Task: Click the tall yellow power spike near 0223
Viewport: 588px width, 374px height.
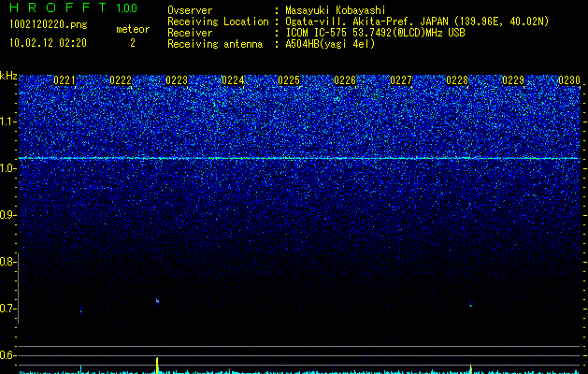Action: point(157,365)
